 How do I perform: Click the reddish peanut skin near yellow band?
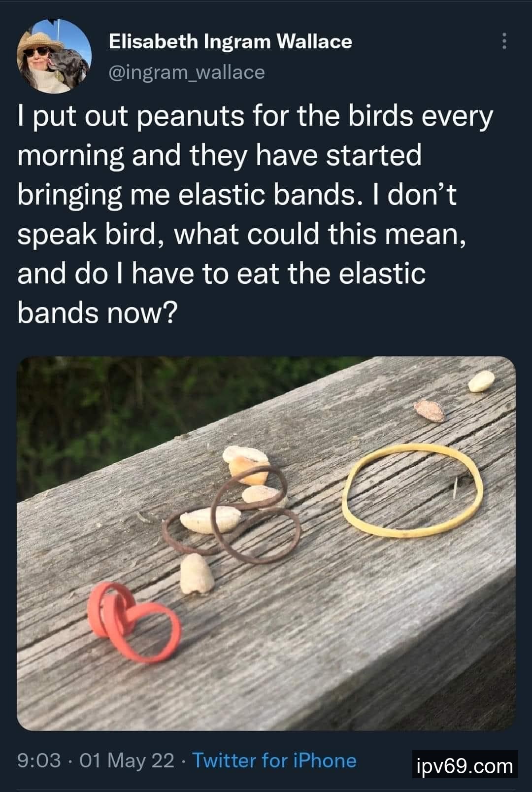[x=429, y=411]
